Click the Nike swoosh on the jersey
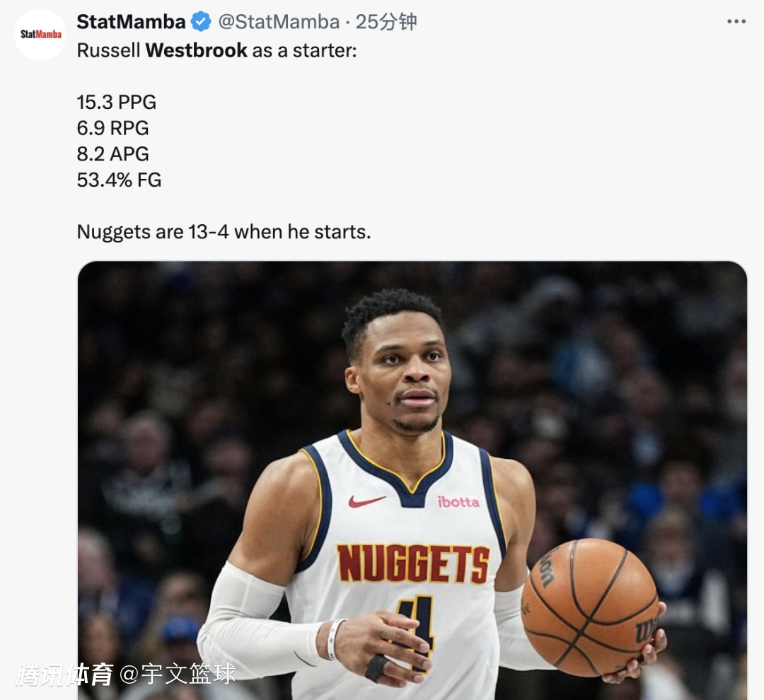 coord(366,501)
